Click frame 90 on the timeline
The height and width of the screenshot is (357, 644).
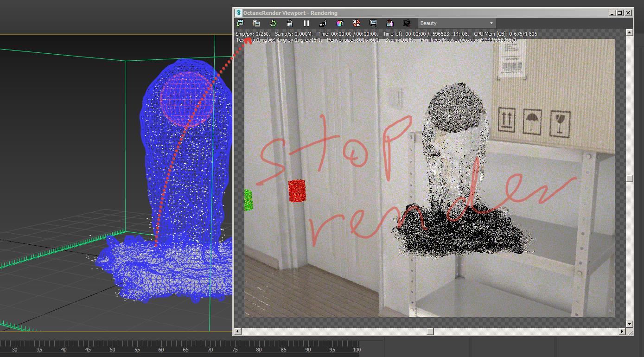click(x=308, y=350)
